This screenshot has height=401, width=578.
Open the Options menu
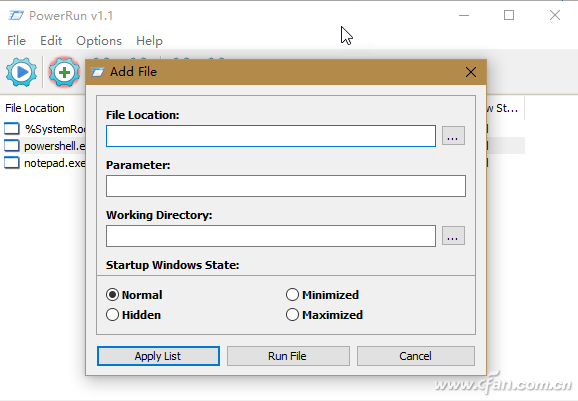click(99, 41)
